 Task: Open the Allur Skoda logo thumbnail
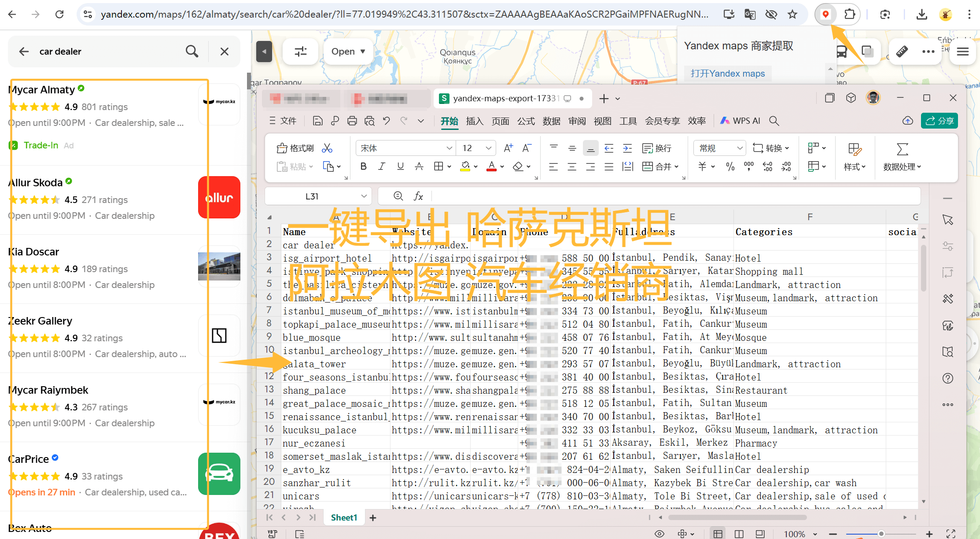click(219, 197)
